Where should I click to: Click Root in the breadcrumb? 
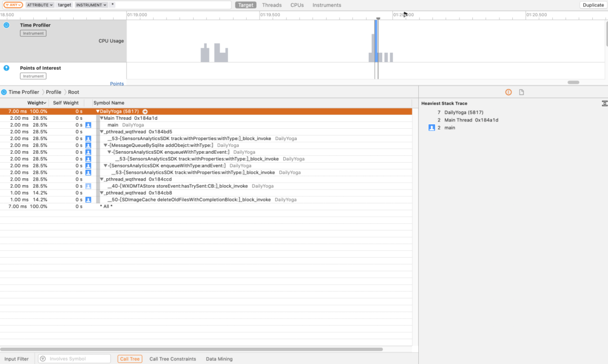(x=73, y=92)
